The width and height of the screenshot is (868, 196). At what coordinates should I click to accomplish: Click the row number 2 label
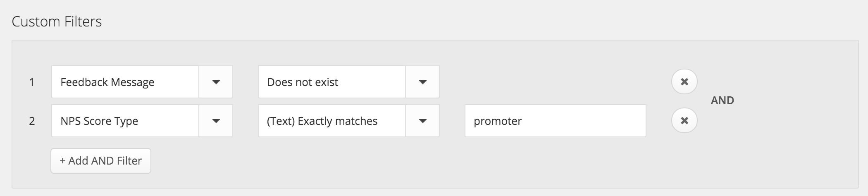(32, 121)
